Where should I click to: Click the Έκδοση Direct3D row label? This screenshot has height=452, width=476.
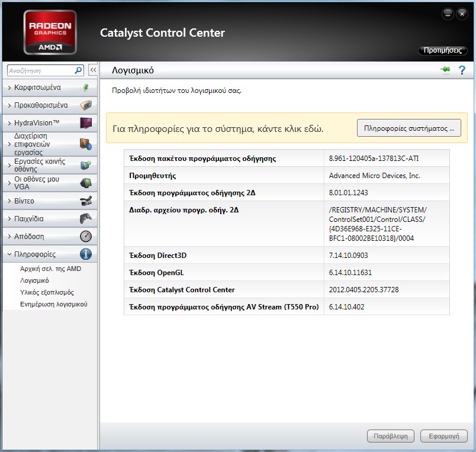click(x=157, y=256)
